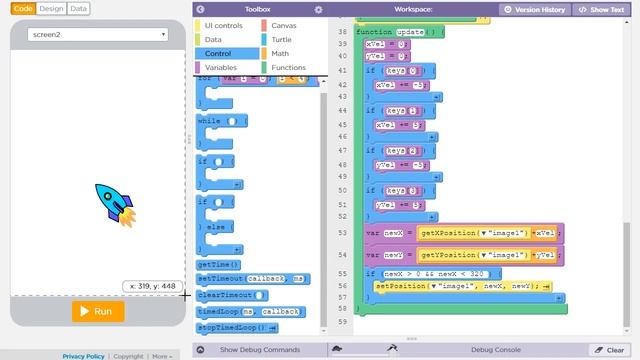Screen dimensions: 640x360
Task: Click the turtle slow speed icon
Action: point(337,349)
